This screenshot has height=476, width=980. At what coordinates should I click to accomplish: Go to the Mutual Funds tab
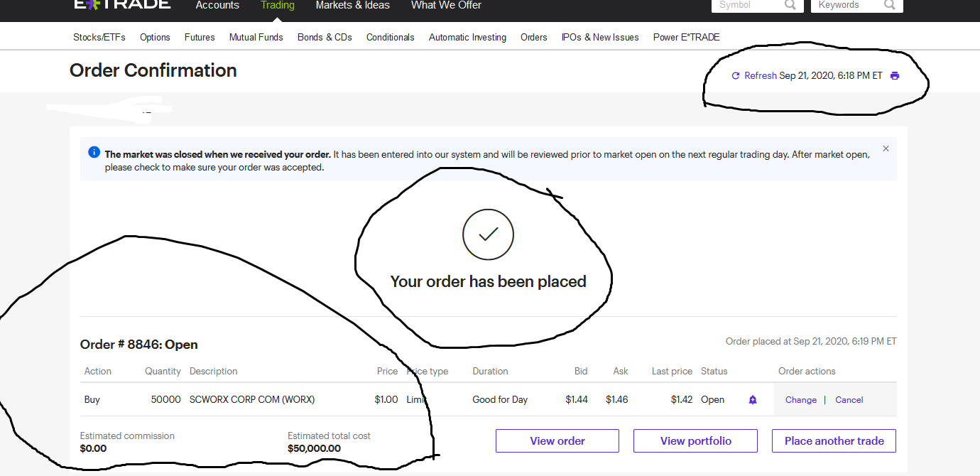point(256,37)
